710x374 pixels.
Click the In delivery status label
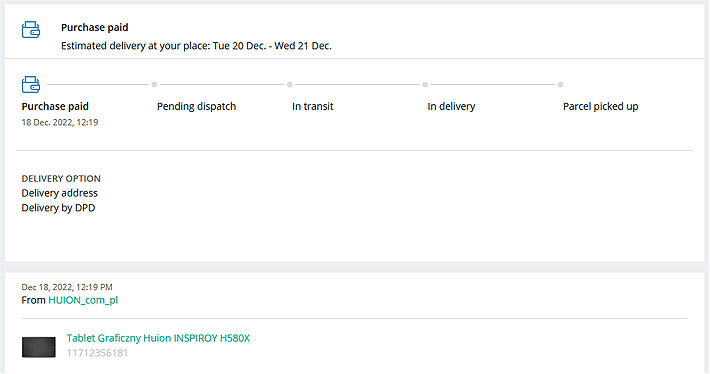click(451, 106)
